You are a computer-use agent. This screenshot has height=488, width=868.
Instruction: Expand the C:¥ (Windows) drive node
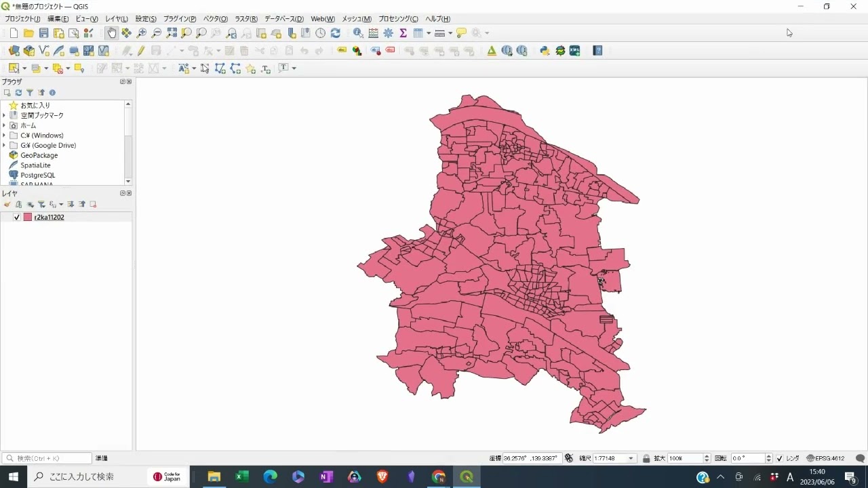pyautogui.click(x=4, y=136)
